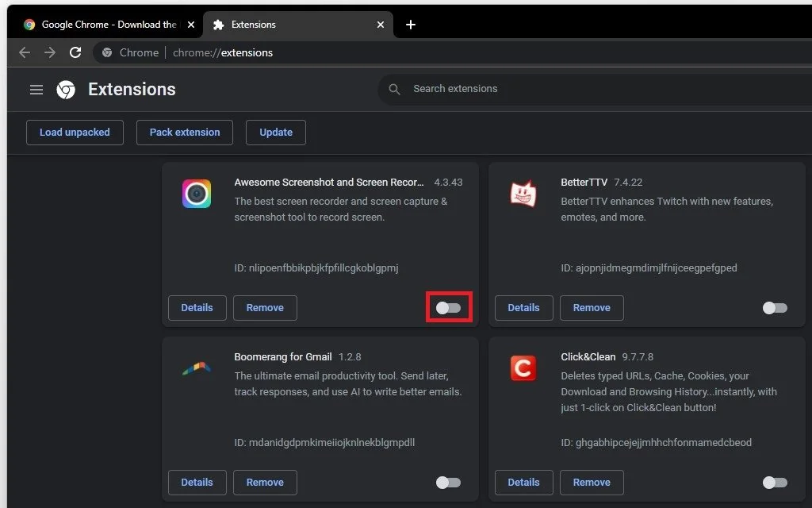This screenshot has height=508, width=812.
Task: Click the reload page icon
Action: click(75, 52)
